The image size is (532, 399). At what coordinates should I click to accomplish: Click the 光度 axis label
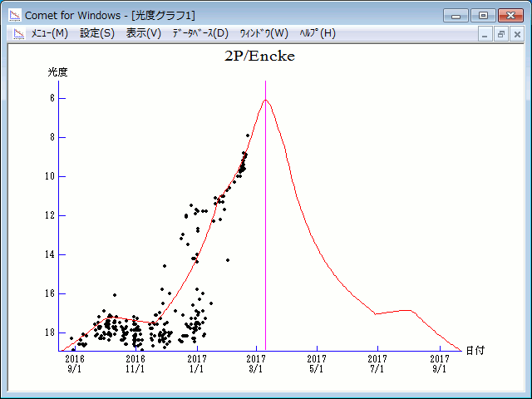coord(57,72)
